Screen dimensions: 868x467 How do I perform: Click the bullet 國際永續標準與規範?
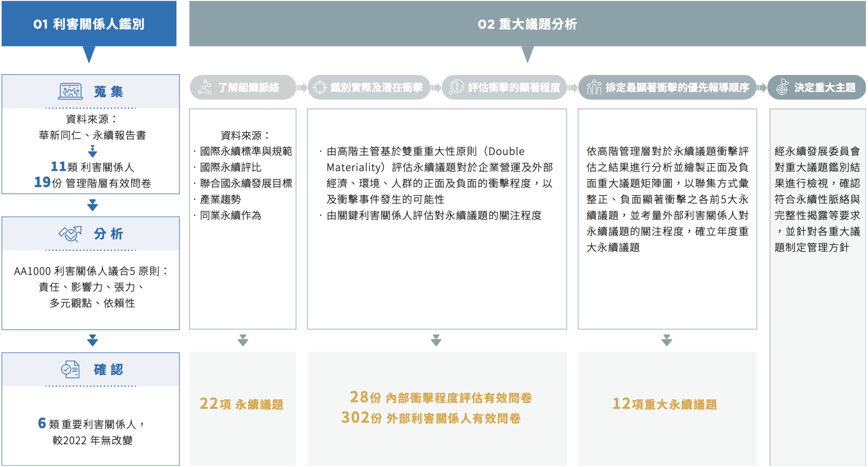243,151
